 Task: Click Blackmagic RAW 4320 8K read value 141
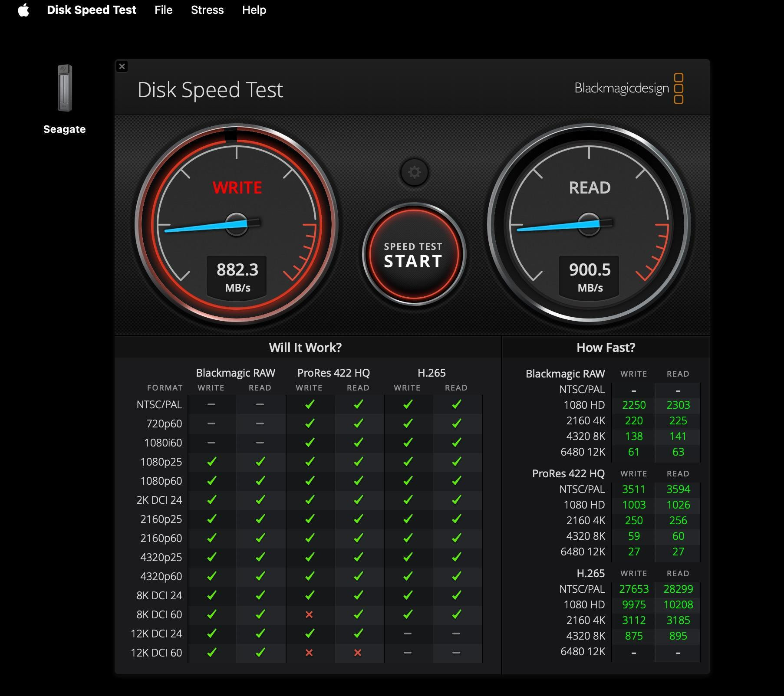click(x=678, y=436)
